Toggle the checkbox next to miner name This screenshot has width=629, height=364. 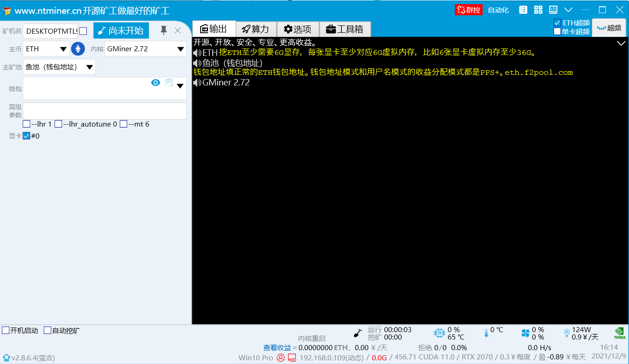click(83, 31)
